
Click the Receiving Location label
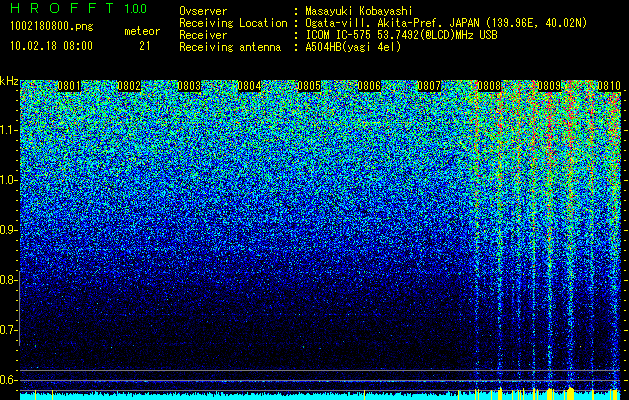[x=233, y=23]
